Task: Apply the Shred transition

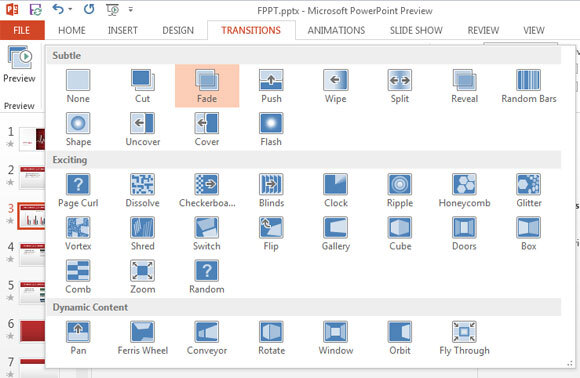Action: (x=142, y=234)
